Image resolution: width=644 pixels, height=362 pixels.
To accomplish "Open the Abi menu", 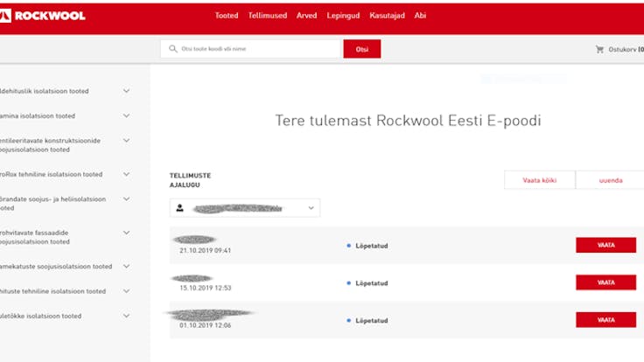I will click(x=420, y=16).
